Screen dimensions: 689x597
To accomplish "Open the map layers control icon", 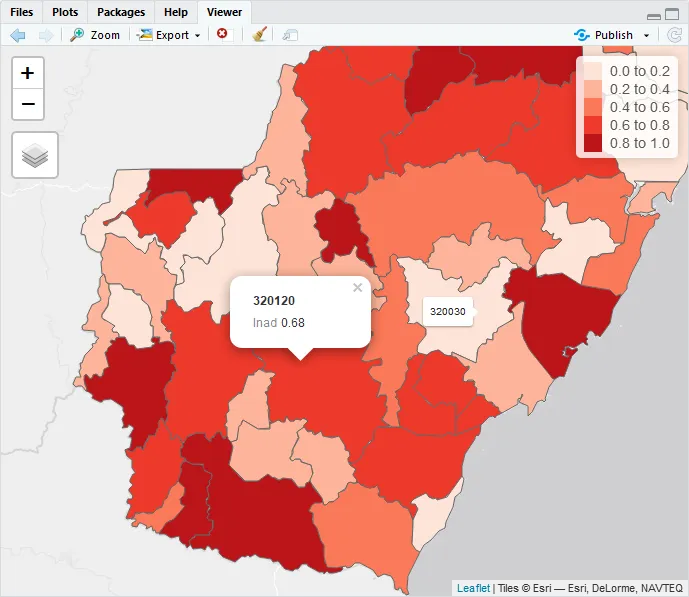I will 35,155.
